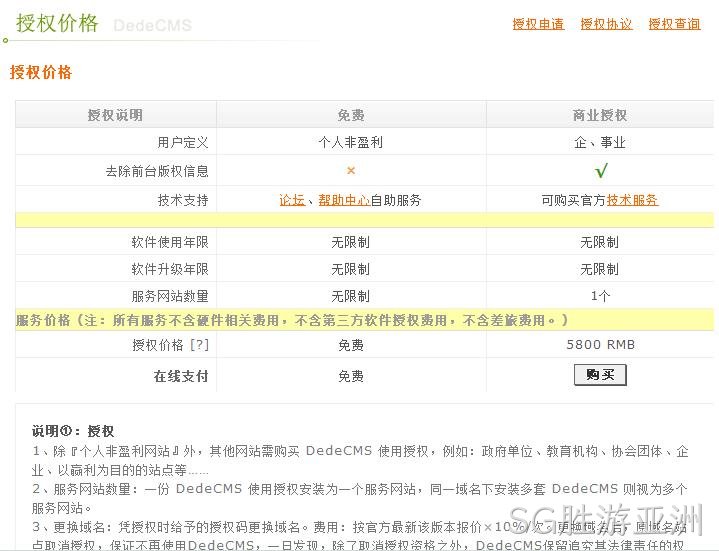Click the orange 授权价格 section heading

click(41, 72)
